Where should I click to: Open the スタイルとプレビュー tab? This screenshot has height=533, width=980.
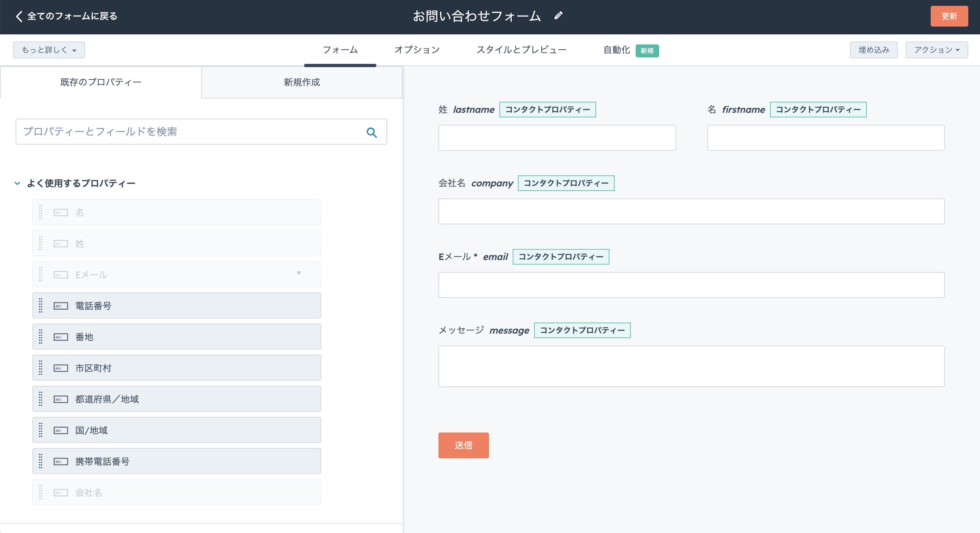(x=521, y=50)
